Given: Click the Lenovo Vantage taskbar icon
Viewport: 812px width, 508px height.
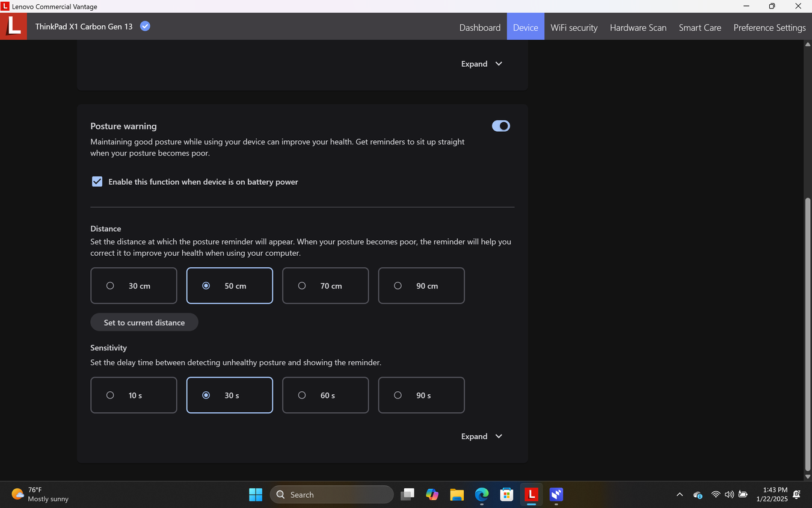Looking at the screenshot, I should click(531, 494).
